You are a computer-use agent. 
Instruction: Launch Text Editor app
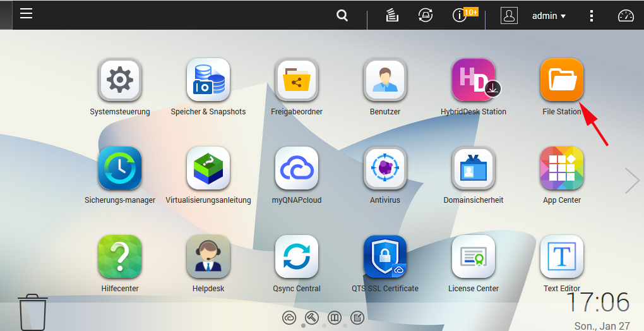coord(562,256)
